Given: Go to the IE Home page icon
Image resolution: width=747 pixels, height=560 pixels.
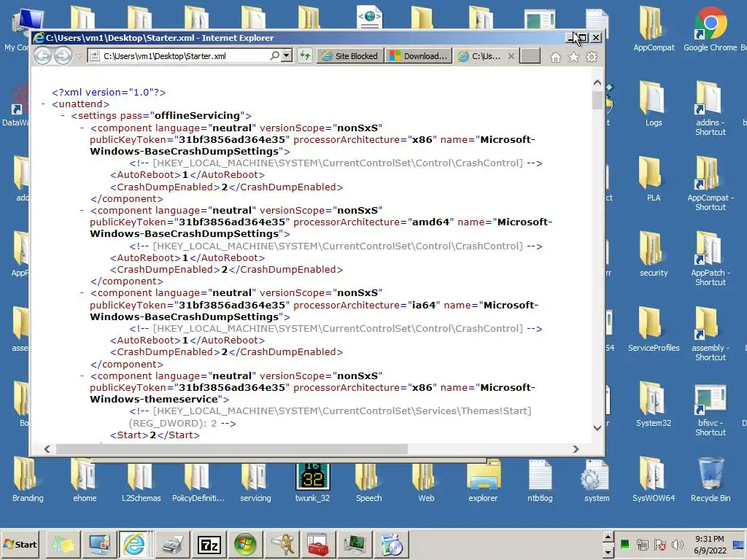Looking at the screenshot, I should (x=555, y=57).
